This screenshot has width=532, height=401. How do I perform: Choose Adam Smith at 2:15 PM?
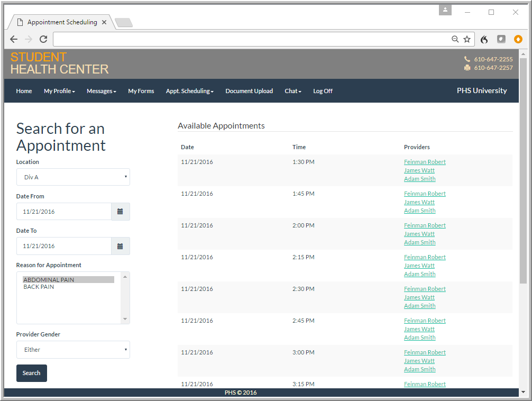420,275
